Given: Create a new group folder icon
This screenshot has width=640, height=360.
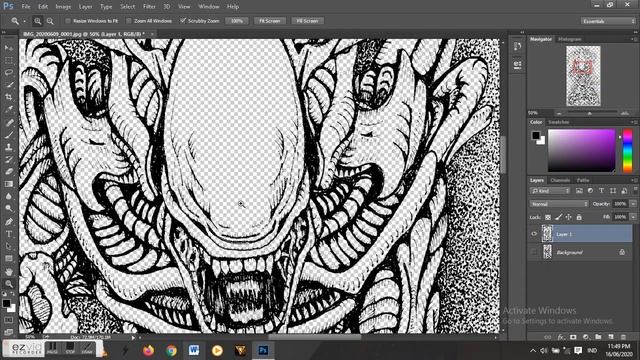Looking at the screenshot, I should pos(598,337).
